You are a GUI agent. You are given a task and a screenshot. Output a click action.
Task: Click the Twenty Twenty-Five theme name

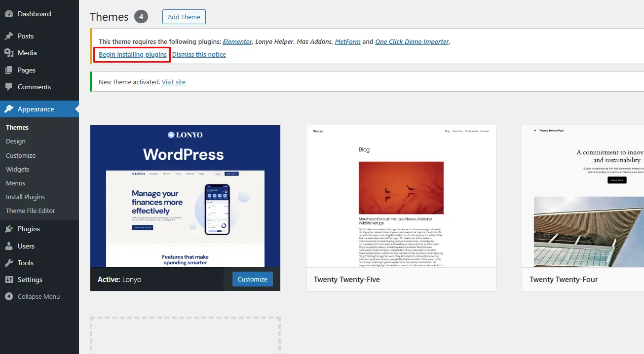point(347,279)
